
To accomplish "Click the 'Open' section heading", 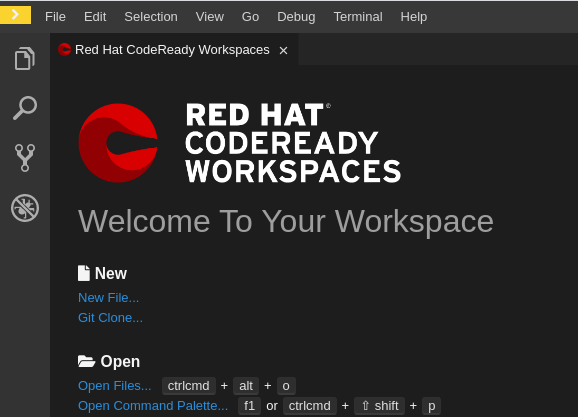I will [x=120, y=361].
